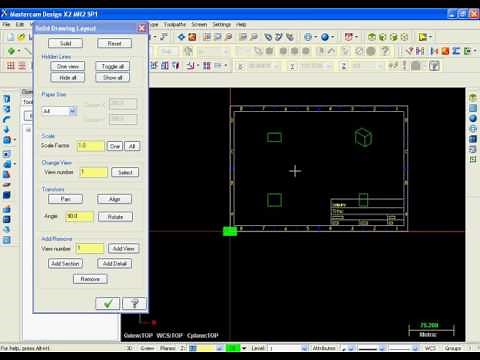Viewport: 480px width, 360px height.
Task: Click the New file toolbar icon
Action: [10, 37]
